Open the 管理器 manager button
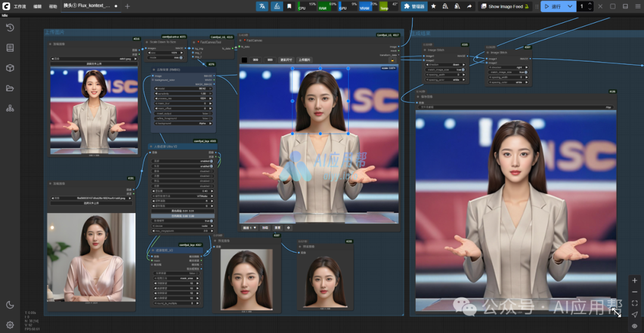Viewport: 644px width, 333px height. pyautogui.click(x=414, y=6)
